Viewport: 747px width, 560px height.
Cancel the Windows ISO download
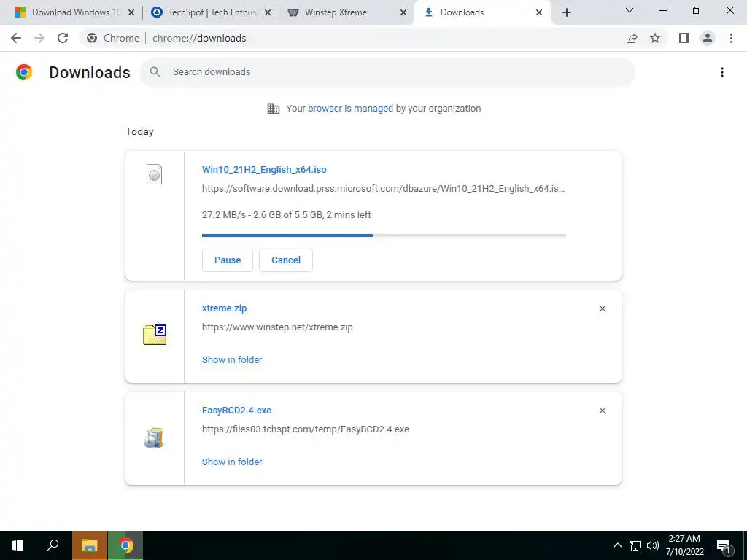pos(286,260)
